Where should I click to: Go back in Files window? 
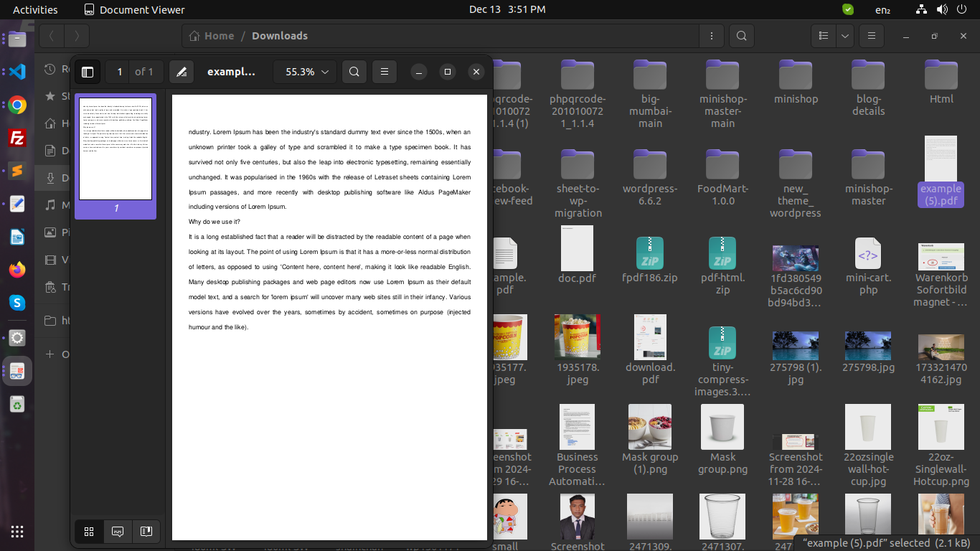click(52, 36)
